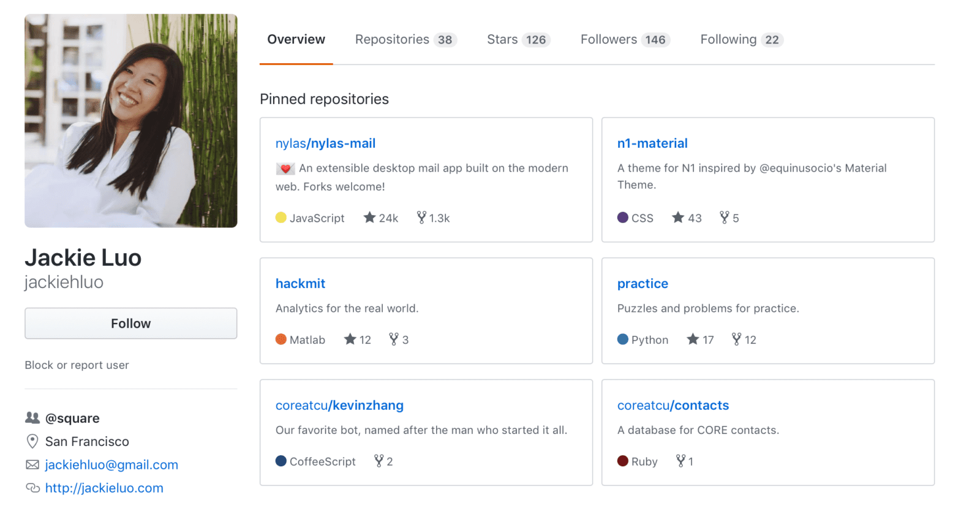Click the fork icon on coreatcu/kevinzhang
This screenshot has width=980, height=511.
[379, 461]
